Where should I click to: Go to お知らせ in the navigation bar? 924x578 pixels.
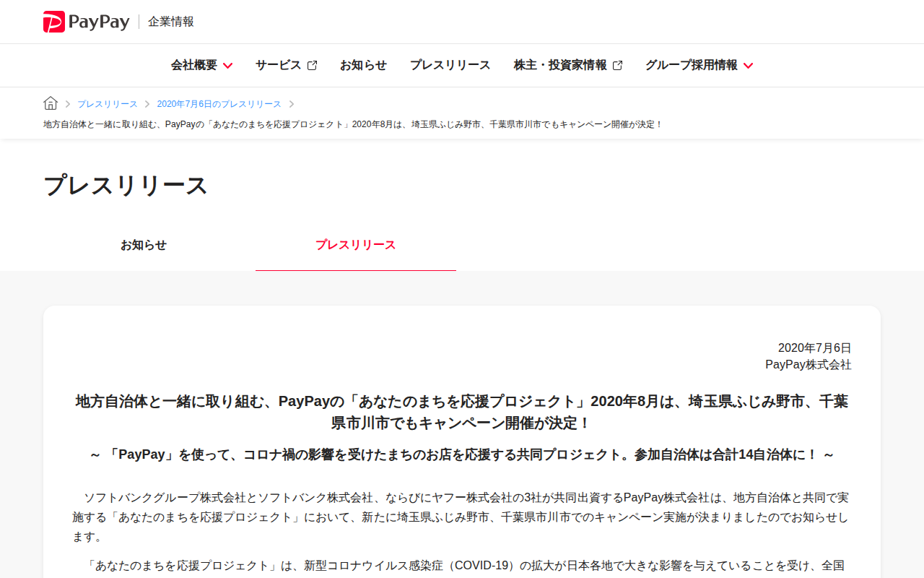pyautogui.click(x=363, y=65)
